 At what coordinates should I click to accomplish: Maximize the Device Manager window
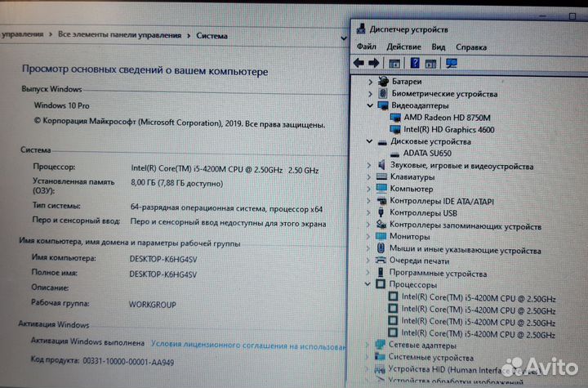(572, 16)
